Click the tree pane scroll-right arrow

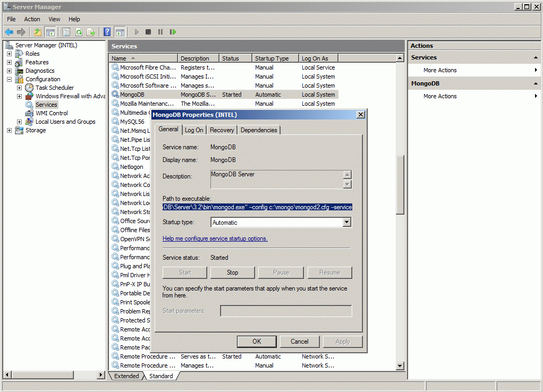point(101,374)
